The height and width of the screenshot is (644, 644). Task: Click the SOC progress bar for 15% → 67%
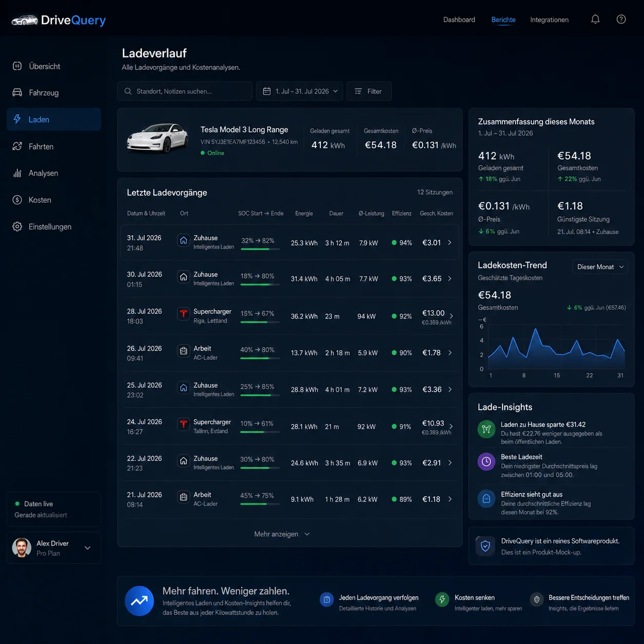click(x=260, y=322)
